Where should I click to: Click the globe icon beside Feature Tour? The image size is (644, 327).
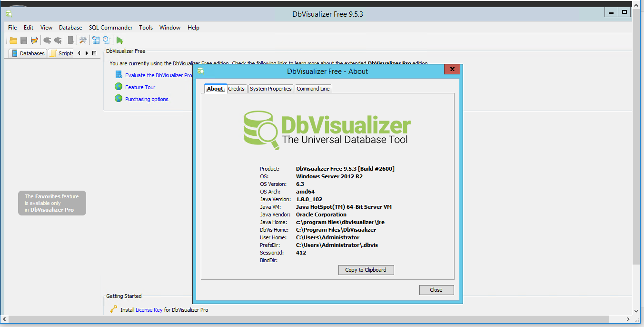(x=119, y=87)
